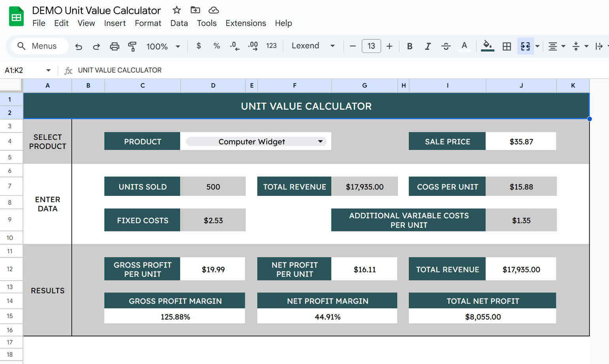Click the Undo arrow icon

click(79, 47)
